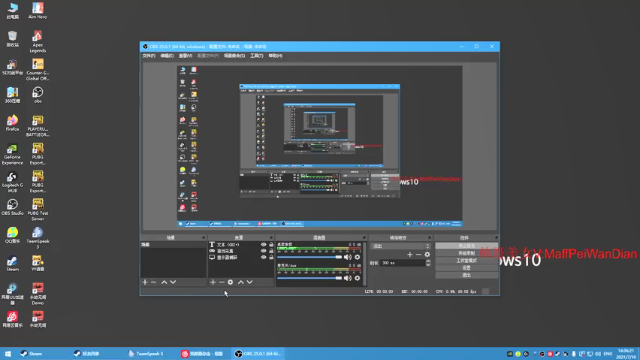
Task: Open the Tools (T) menu in OBS
Action: tap(257, 56)
